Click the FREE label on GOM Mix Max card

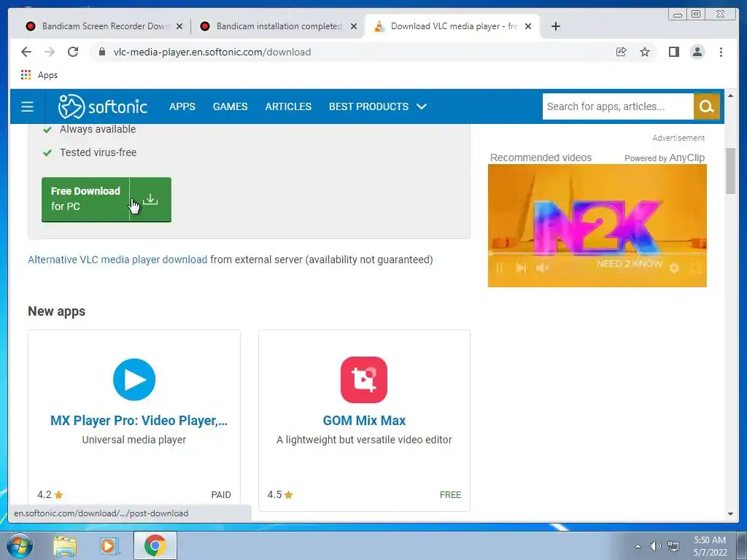pyautogui.click(x=450, y=495)
